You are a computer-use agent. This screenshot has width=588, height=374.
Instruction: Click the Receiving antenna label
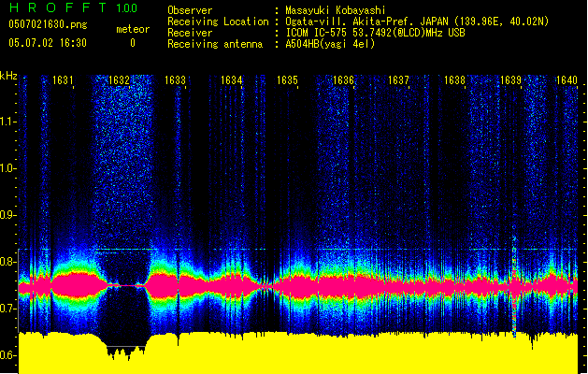pyautogui.click(x=215, y=44)
